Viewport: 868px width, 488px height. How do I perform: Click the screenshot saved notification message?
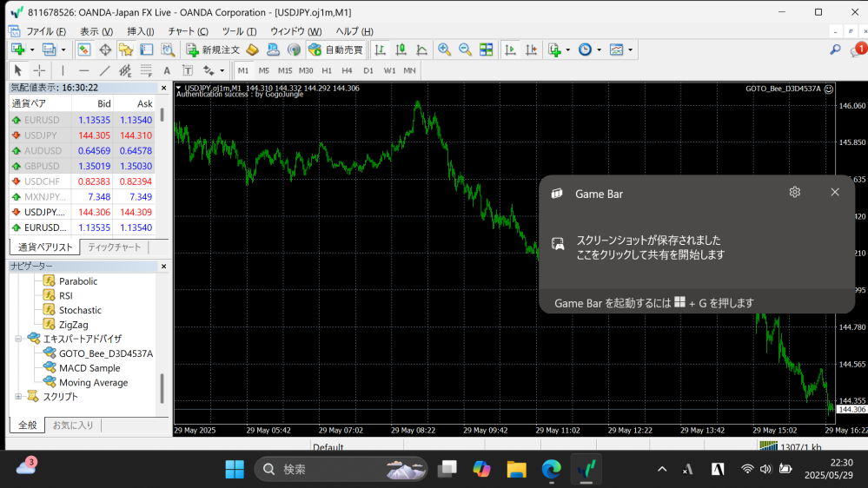(x=651, y=247)
